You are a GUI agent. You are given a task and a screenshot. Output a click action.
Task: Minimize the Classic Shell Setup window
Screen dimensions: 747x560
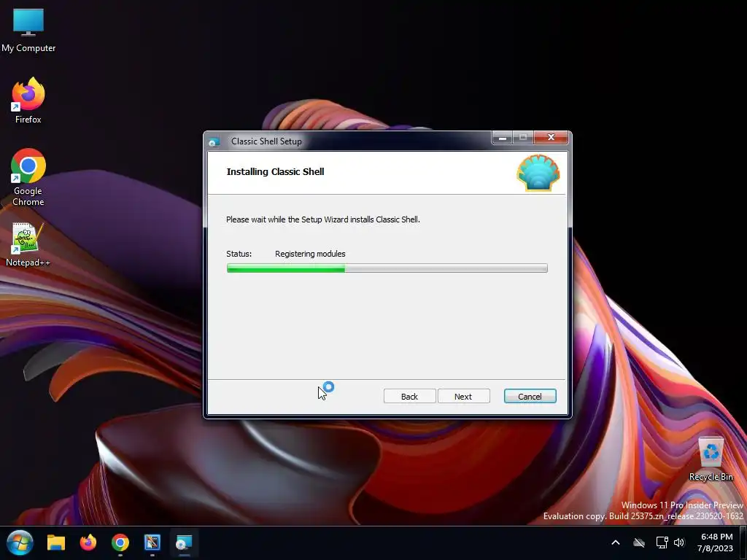[502, 138]
